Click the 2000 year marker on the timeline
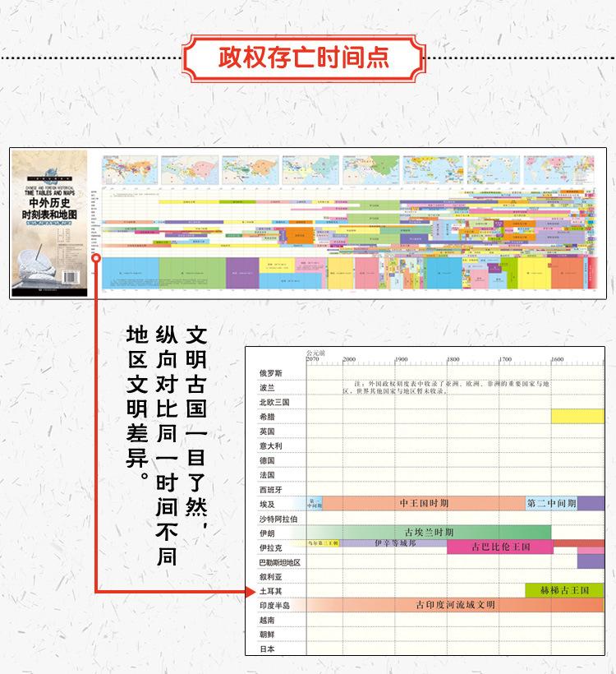The width and height of the screenshot is (616, 674). (349, 360)
